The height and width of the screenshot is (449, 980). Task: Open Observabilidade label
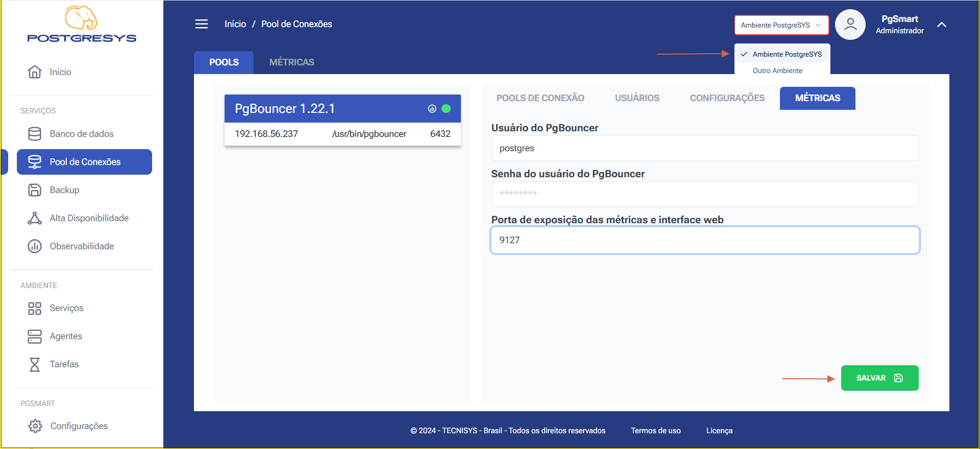pyautogui.click(x=82, y=246)
